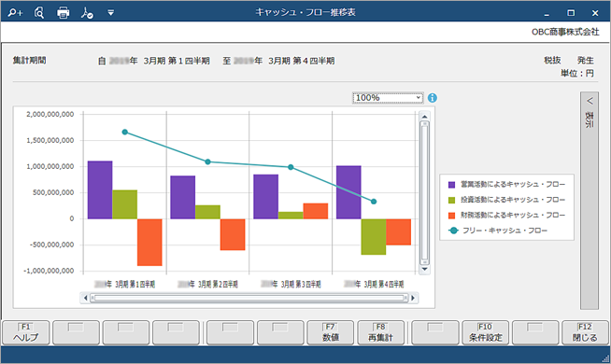Viewport: 611px width, 364px height.
Task: Click orange bar of 第2四半期
Action: coord(233,234)
